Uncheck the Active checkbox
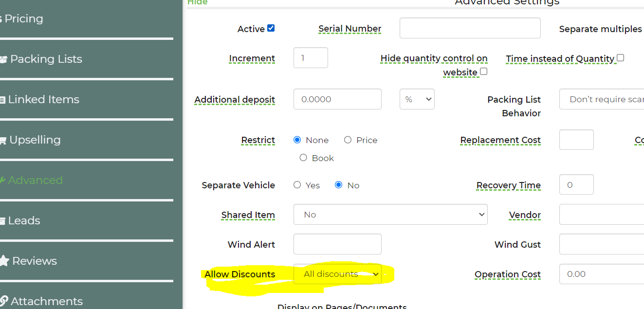The height and width of the screenshot is (309, 644). (x=271, y=28)
